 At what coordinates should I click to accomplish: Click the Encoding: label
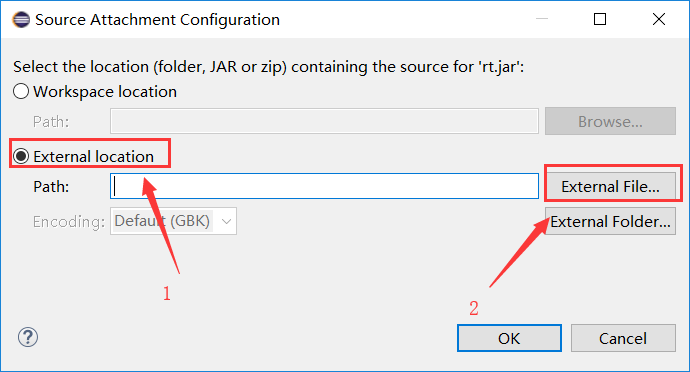pos(69,221)
